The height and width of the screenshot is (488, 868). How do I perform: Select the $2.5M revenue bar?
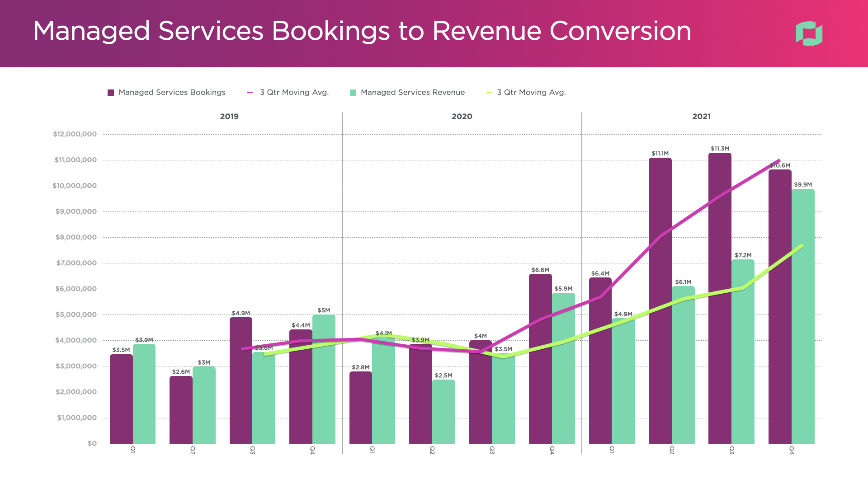pyautogui.click(x=443, y=411)
